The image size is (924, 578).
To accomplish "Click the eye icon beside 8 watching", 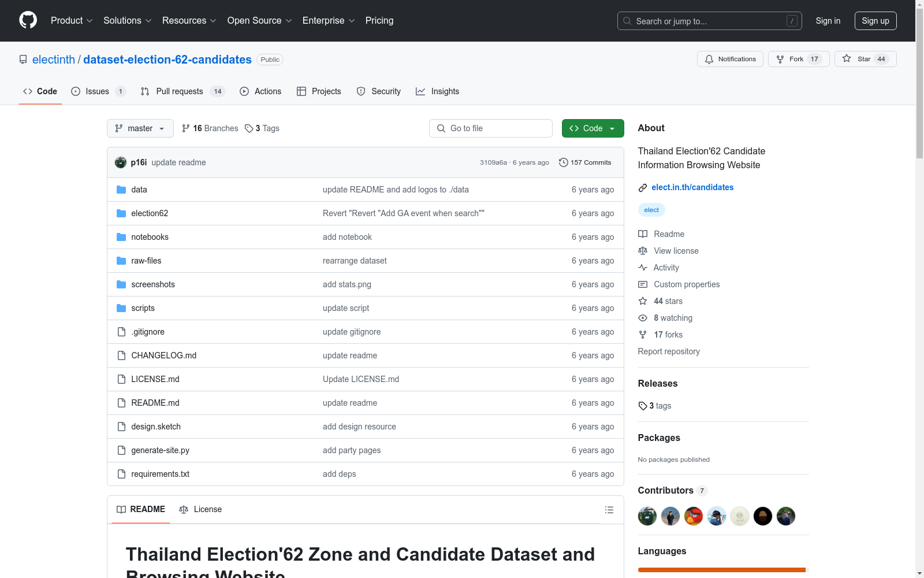I will (643, 318).
